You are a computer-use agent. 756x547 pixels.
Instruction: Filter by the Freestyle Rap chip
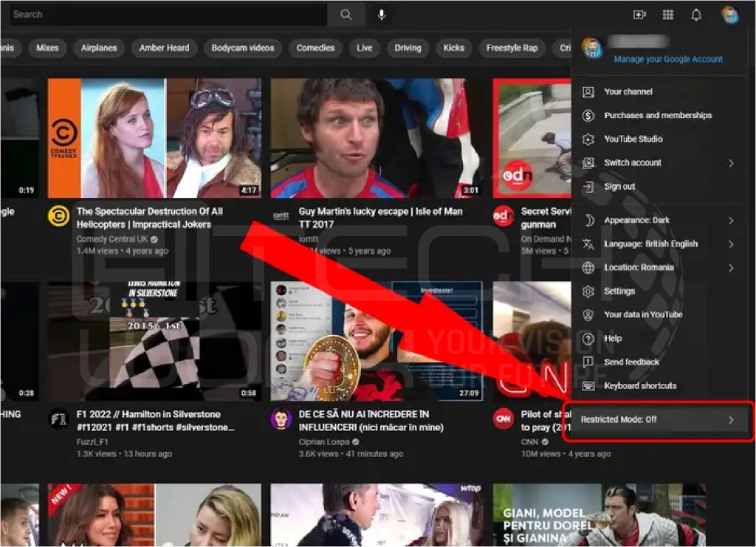pyautogui.click(x=512, y=48)
